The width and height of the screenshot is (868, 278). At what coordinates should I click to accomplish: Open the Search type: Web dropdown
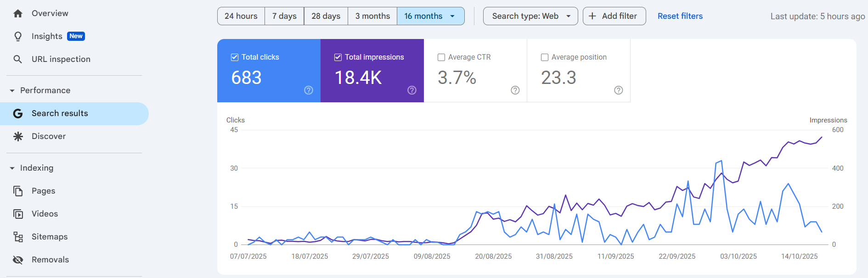click(530, 16)
